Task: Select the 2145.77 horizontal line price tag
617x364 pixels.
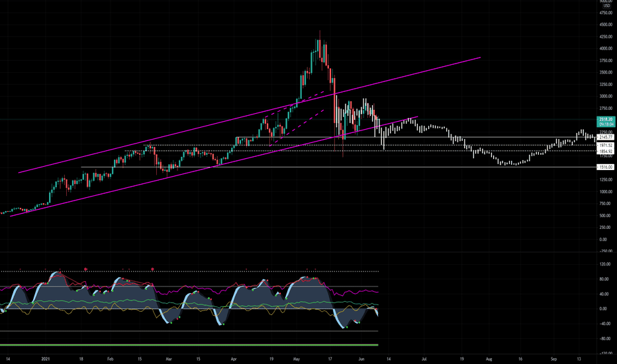Action: [x=606, y=138]
